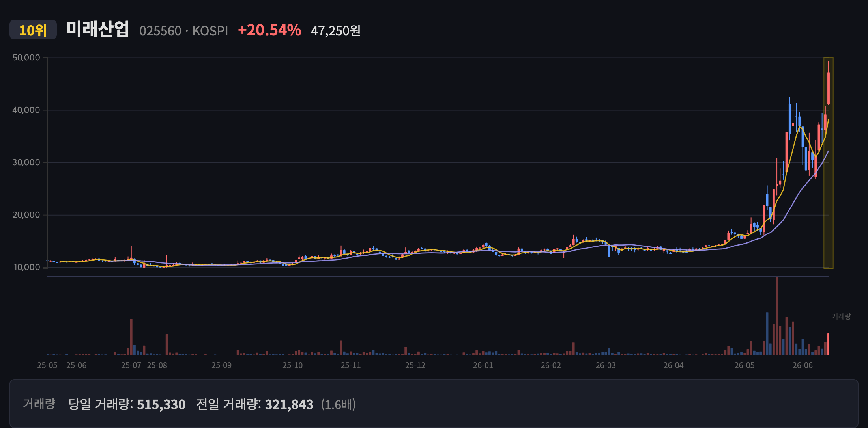Screen dimensions: 868x428
Task: Click the stock name 미래산업
Action: [x=98, y=29]
